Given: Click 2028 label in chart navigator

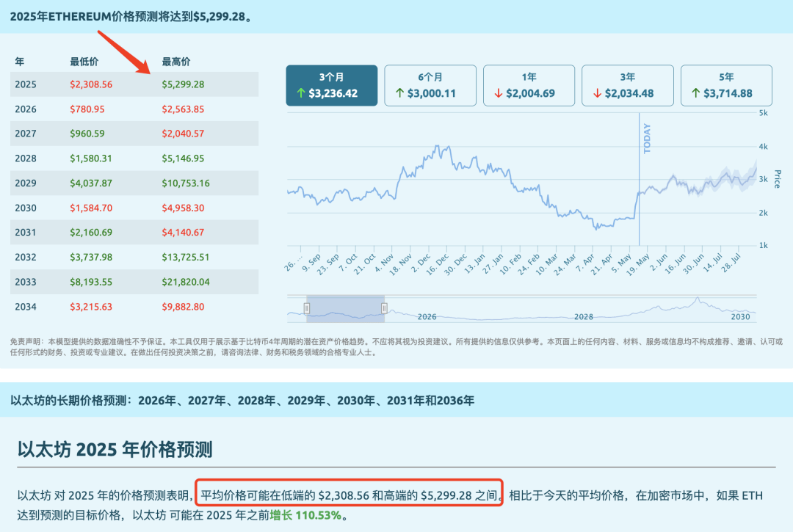Looking at the screenshot, I should coord(584,317).
